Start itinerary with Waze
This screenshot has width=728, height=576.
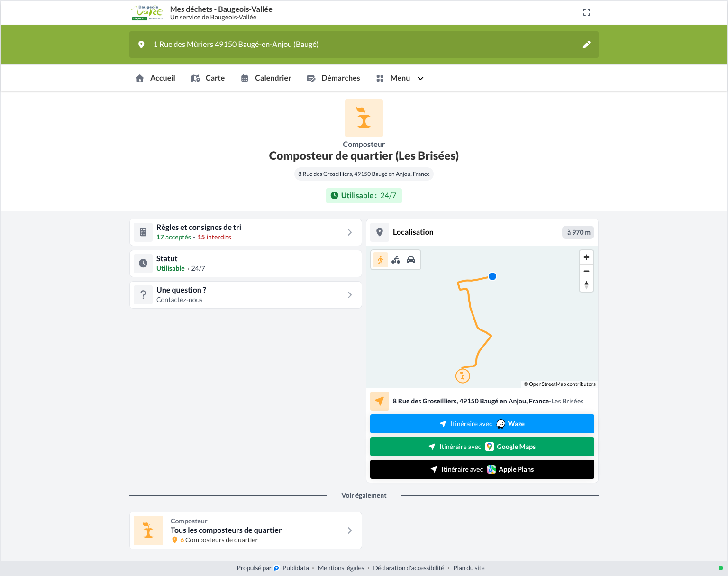[482, 424]
